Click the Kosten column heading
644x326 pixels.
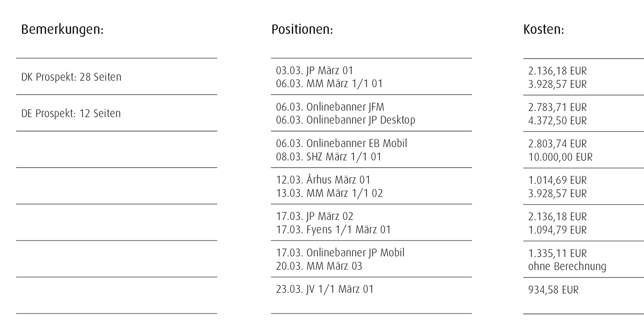[x=543, y=30]
